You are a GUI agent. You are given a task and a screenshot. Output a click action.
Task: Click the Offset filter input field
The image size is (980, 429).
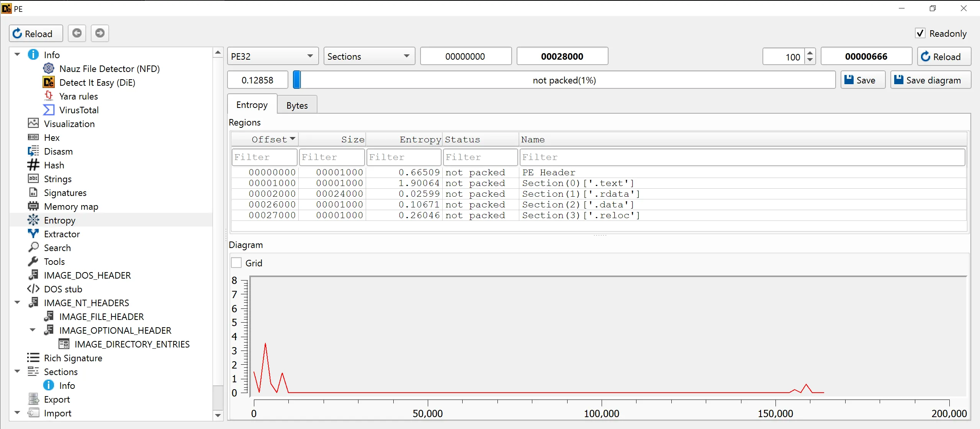point(264,157)
